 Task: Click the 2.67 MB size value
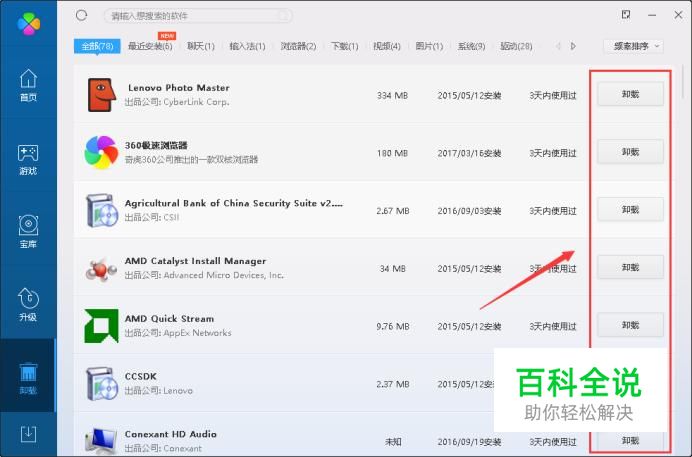393,211
